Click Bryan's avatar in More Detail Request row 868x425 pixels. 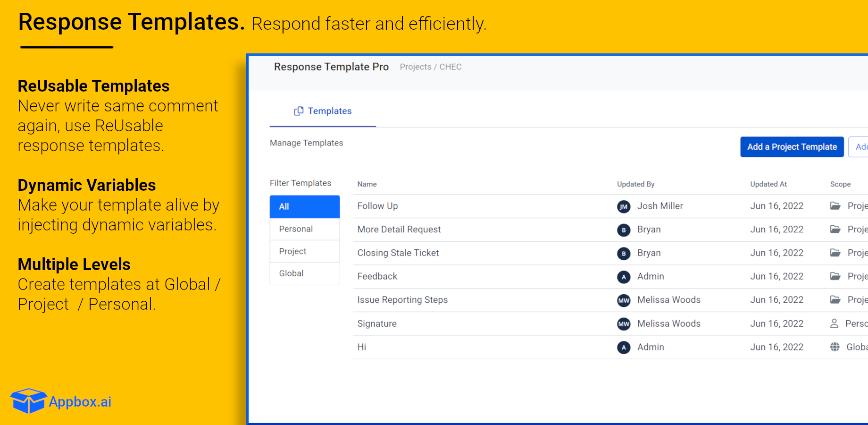pyautogui.click(x=624, y=230)
